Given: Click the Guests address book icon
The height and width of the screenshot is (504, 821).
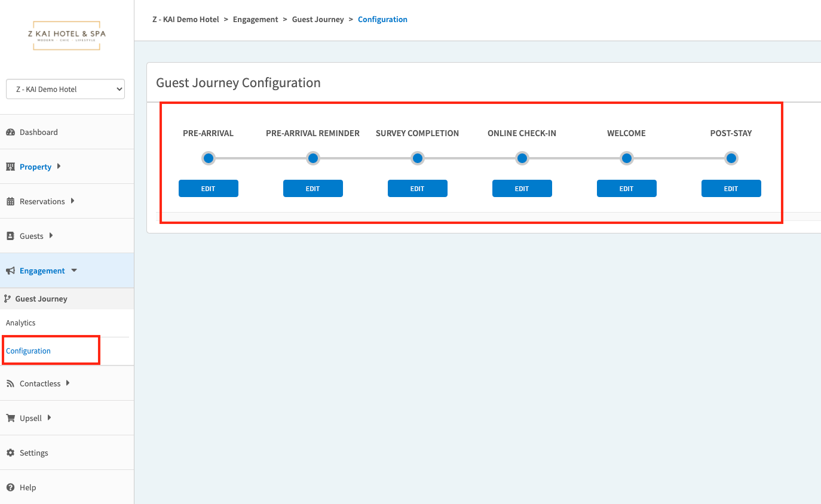Looking at the screenshot, I should 10,236.
